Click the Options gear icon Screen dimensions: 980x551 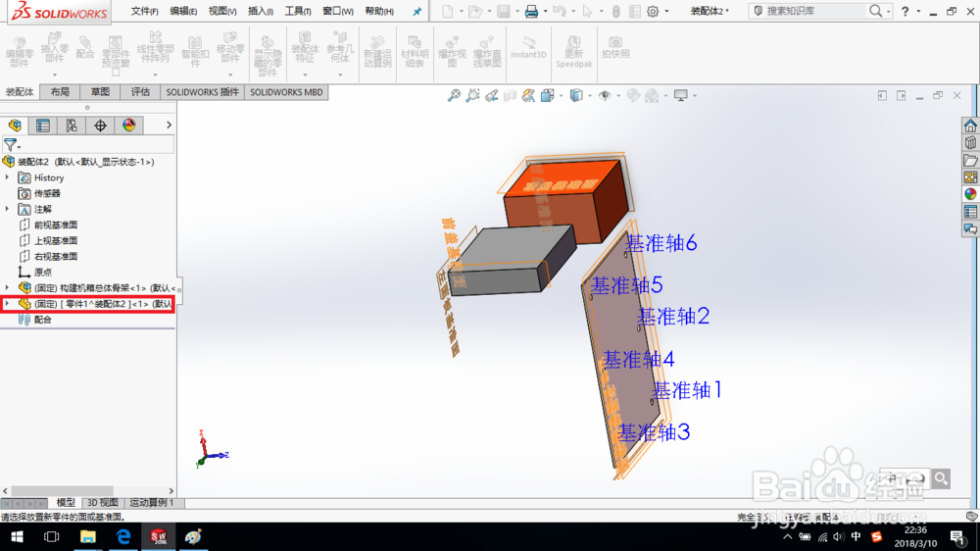tap(653, 11)
